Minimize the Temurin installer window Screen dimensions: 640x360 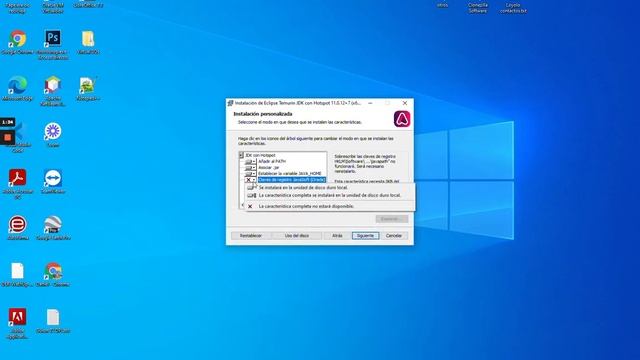(370, 103)
